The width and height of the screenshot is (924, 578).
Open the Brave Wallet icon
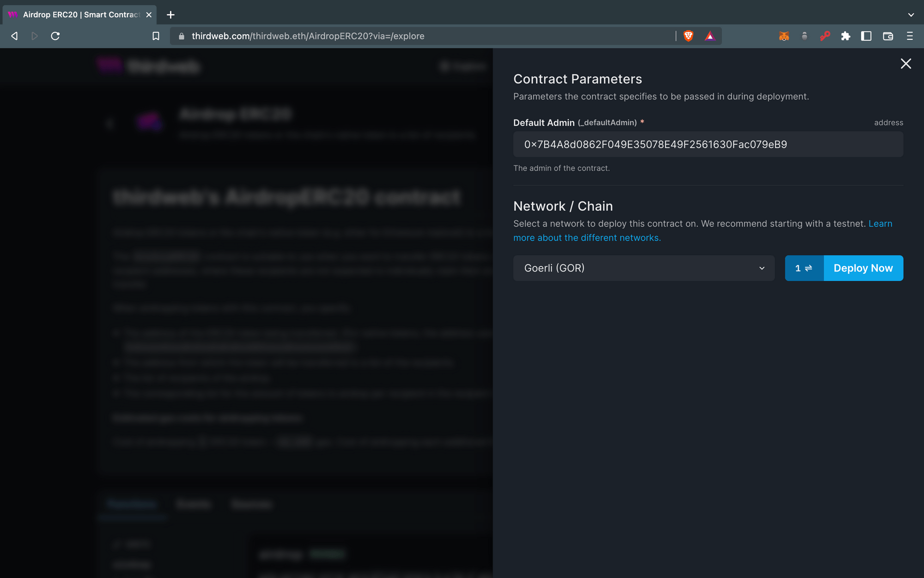click(888, 36)
